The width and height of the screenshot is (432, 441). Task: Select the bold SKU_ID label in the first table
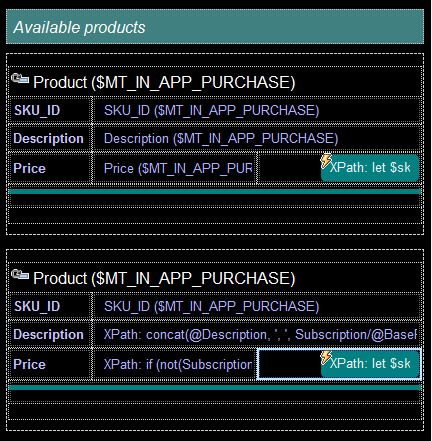[37, 110]
